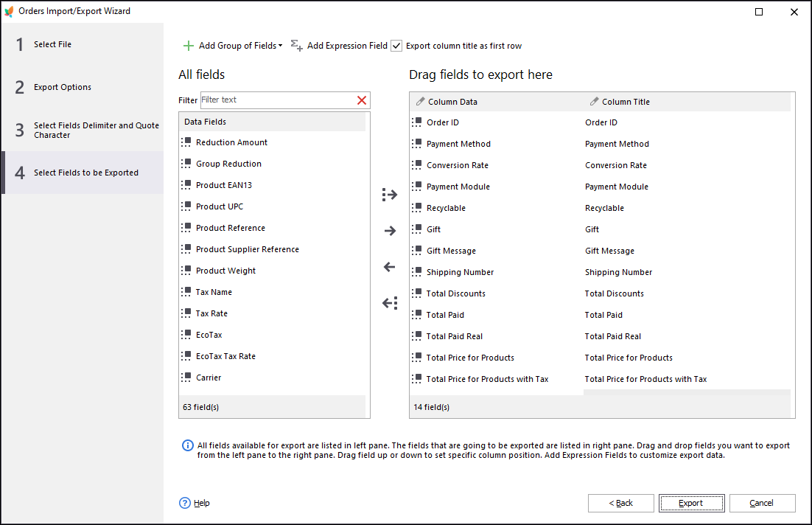Click the green plus Add Group icon
Screen dimensions: 812x525
pyautogui.click(x=189, y=46)
